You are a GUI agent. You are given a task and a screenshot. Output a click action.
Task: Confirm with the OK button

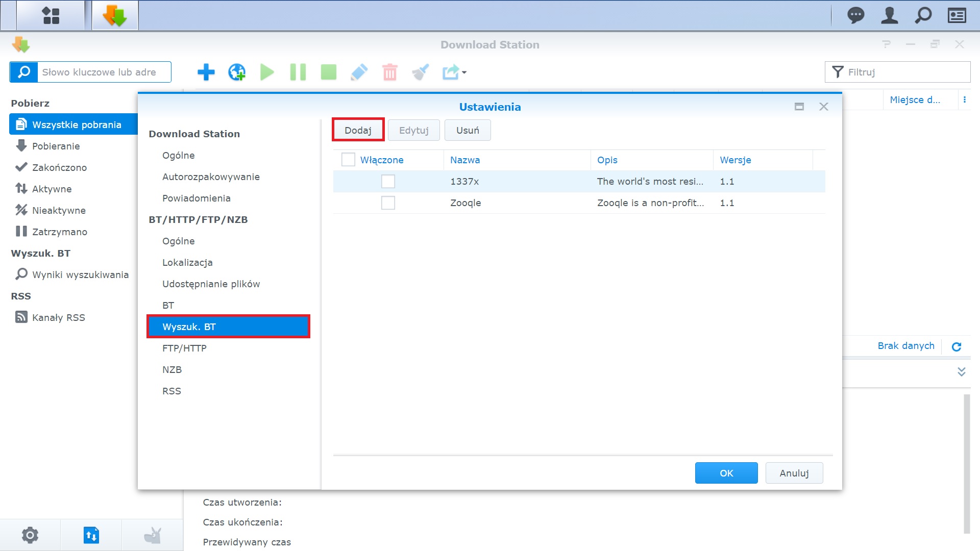[726, 473]
